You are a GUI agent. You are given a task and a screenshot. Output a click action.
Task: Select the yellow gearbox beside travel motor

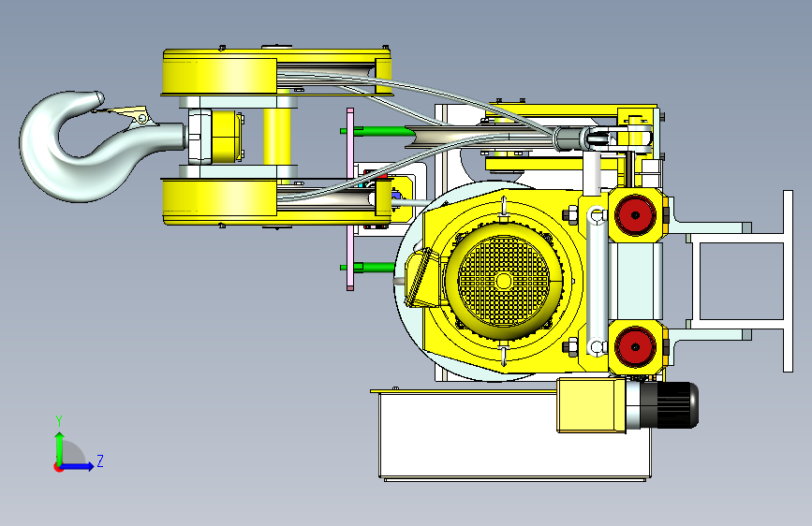tap(591, 405)
